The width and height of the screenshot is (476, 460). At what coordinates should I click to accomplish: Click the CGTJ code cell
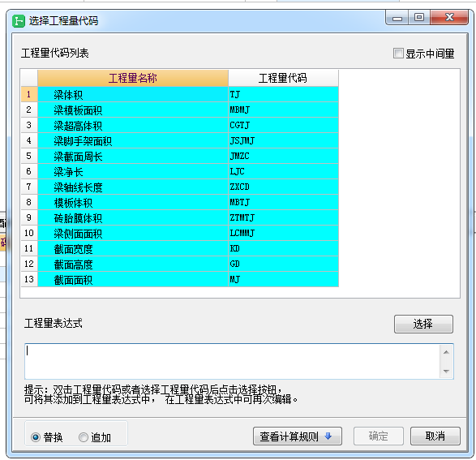tap(283, 125)
